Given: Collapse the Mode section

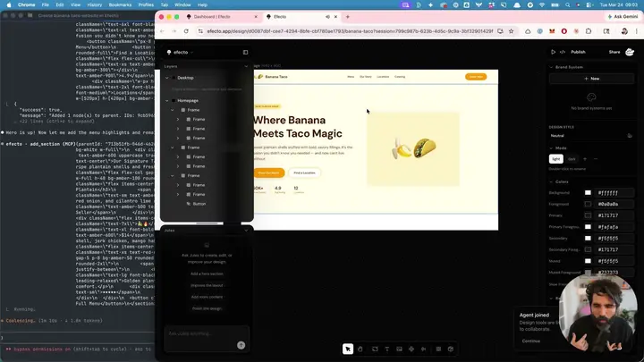Looking at the screenshot, I should tap(551, 148).
